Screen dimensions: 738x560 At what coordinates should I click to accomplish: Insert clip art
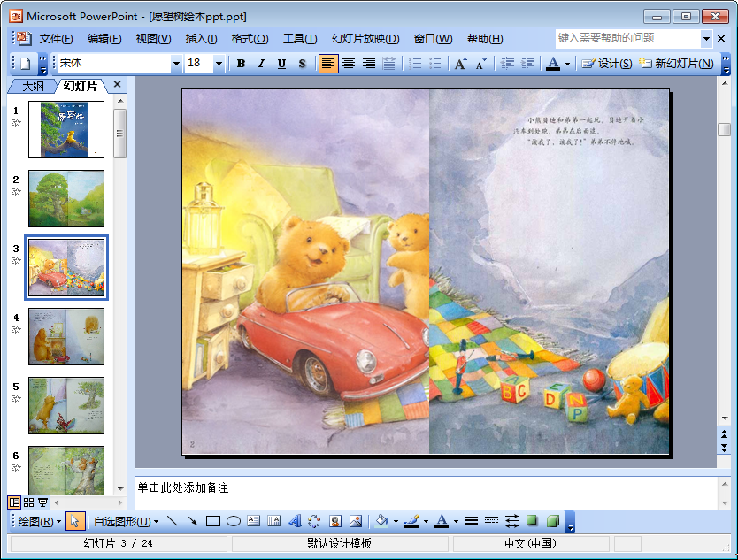click(335, 521)
